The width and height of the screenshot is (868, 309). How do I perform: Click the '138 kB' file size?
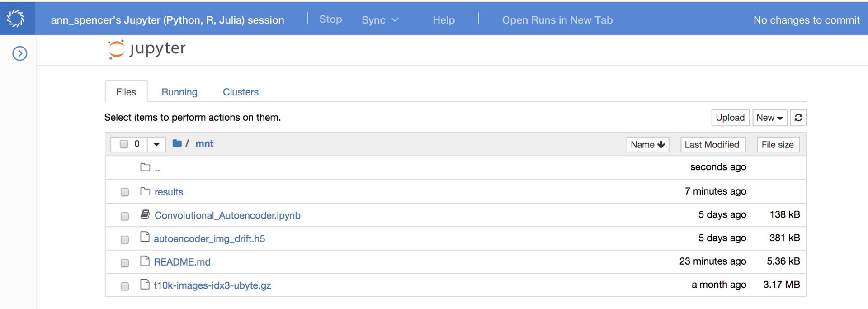click(785, 214)
